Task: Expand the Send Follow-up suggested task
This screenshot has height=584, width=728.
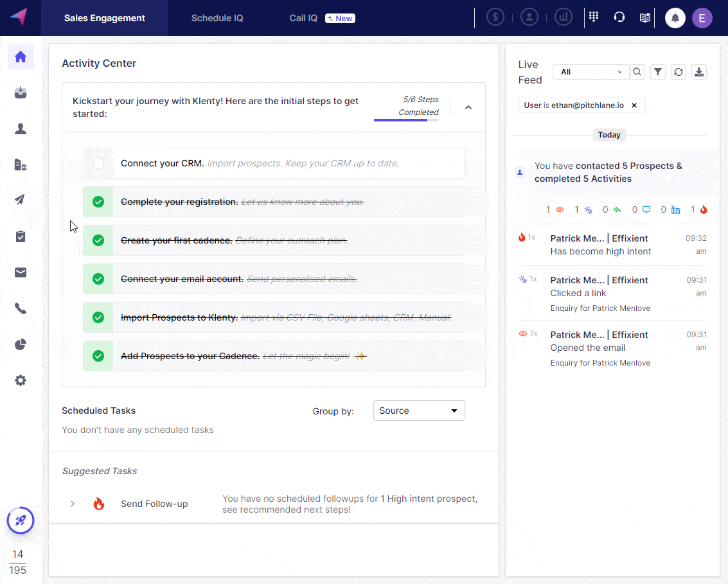Action: 73,504
